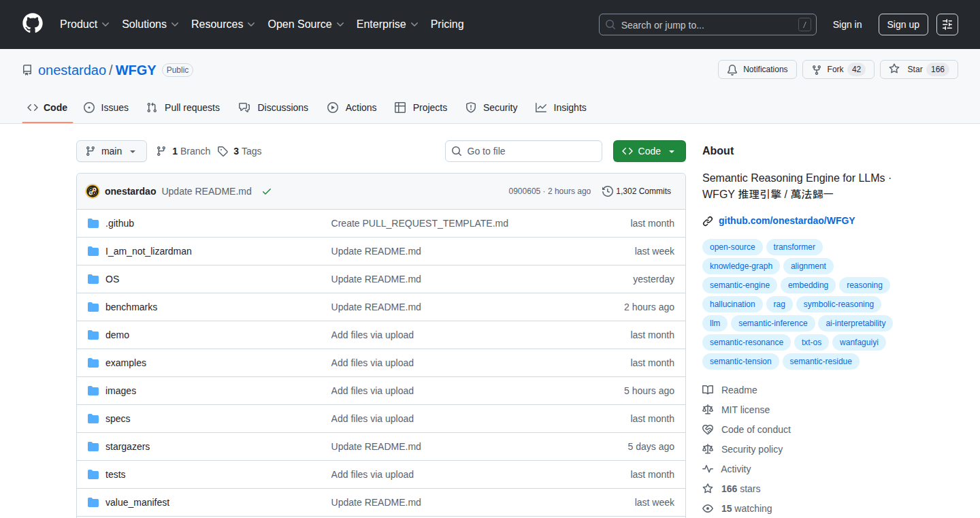The image size is (980, 518).
Task: Select the wanfaguiyi topic tag
Action: click(859, 342)
